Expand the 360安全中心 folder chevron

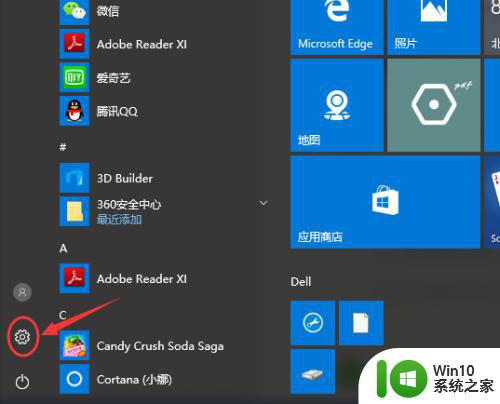263,203
